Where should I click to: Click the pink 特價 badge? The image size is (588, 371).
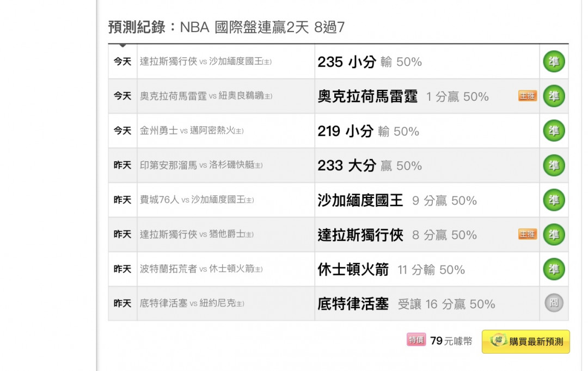tap(416, 340)
